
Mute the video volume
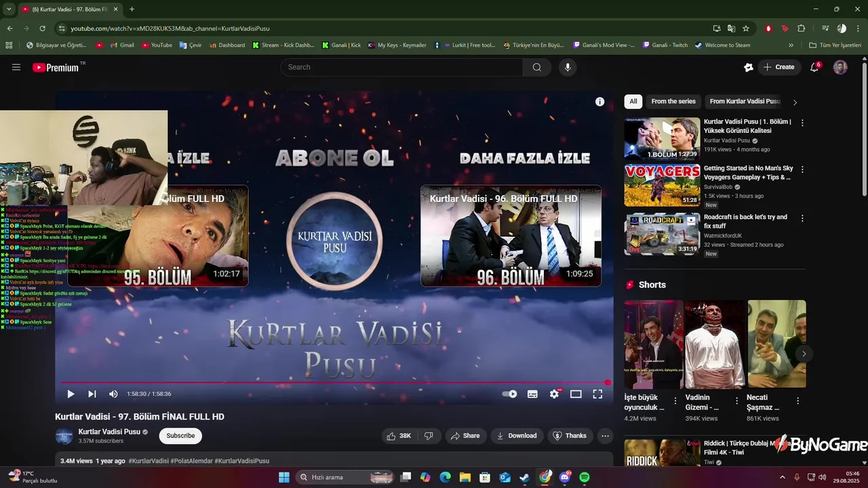click(113, 394)
